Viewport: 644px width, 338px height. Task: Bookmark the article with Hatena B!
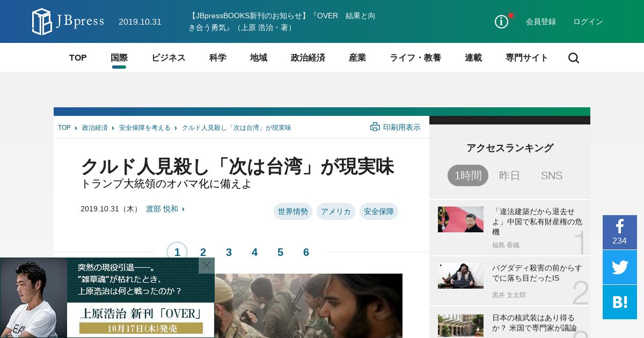[x=620, y=302]
